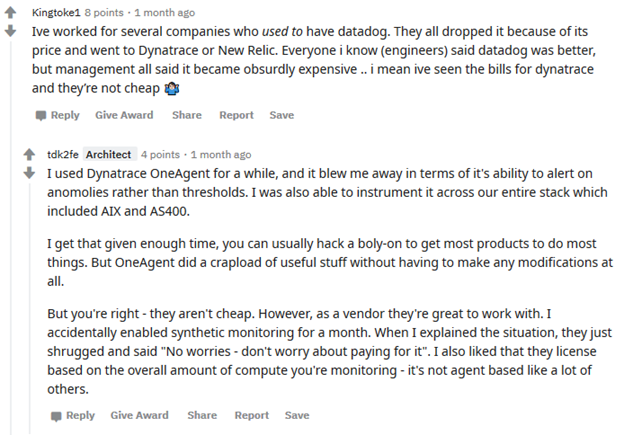Save Kingtoke1's comment
The height and width of the screenshot is (435, 624).
click(282, 115)
